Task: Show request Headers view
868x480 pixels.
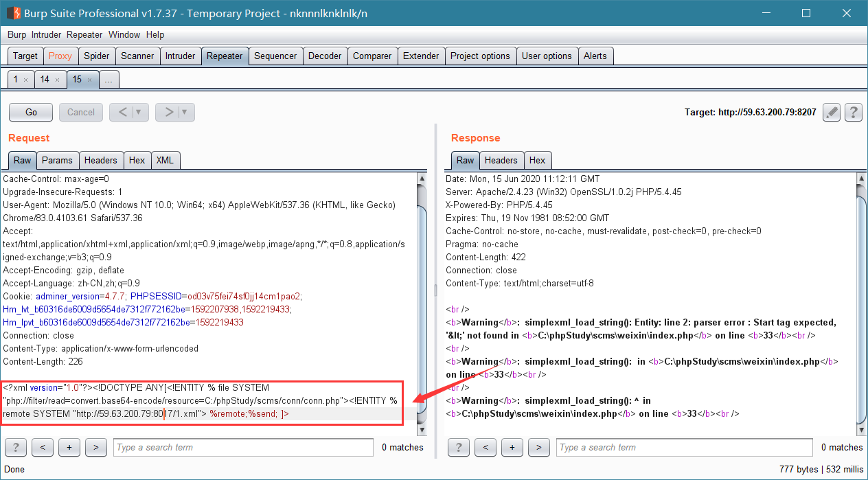Action: (x=101, y=160)
